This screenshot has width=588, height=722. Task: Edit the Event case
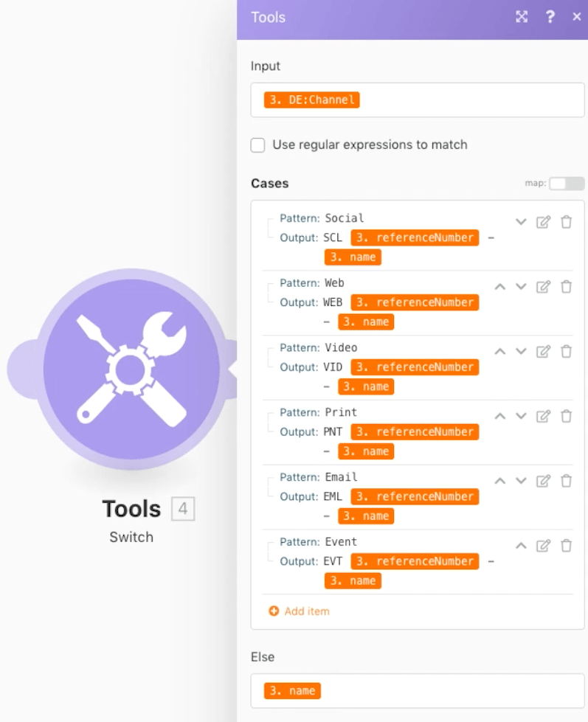click(543, 546)
